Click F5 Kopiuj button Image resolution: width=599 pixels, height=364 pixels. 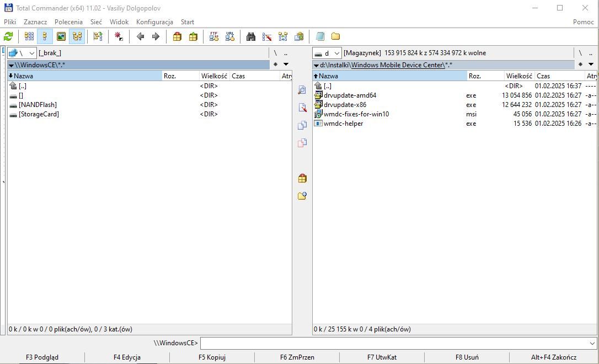(x=212, y=357)
